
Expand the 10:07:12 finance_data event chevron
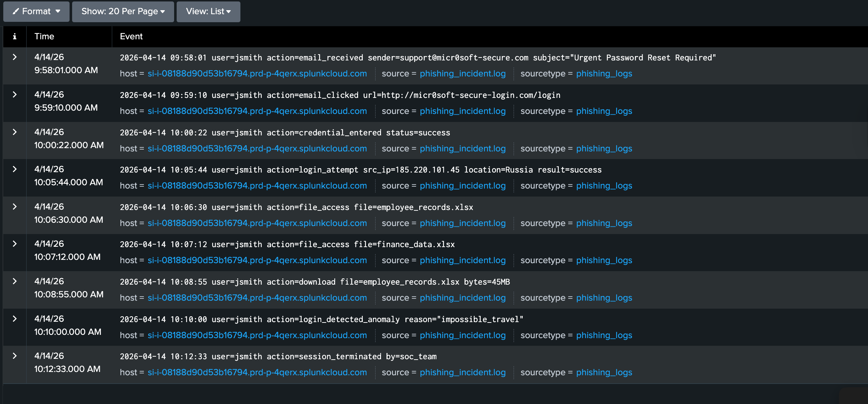15,244
